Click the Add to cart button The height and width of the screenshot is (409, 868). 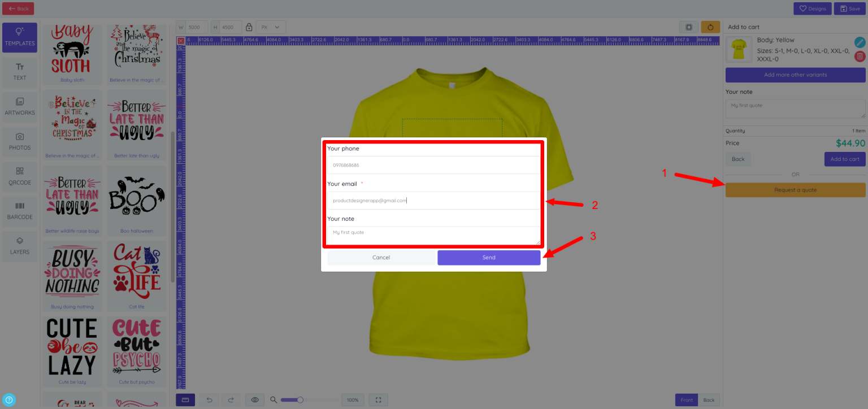point(845,159)
